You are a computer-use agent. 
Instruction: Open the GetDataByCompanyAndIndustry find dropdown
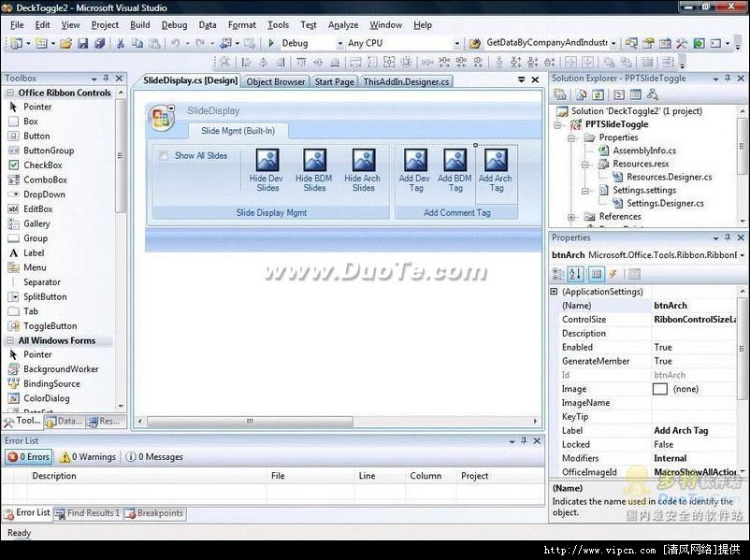[x=613, y=44]
